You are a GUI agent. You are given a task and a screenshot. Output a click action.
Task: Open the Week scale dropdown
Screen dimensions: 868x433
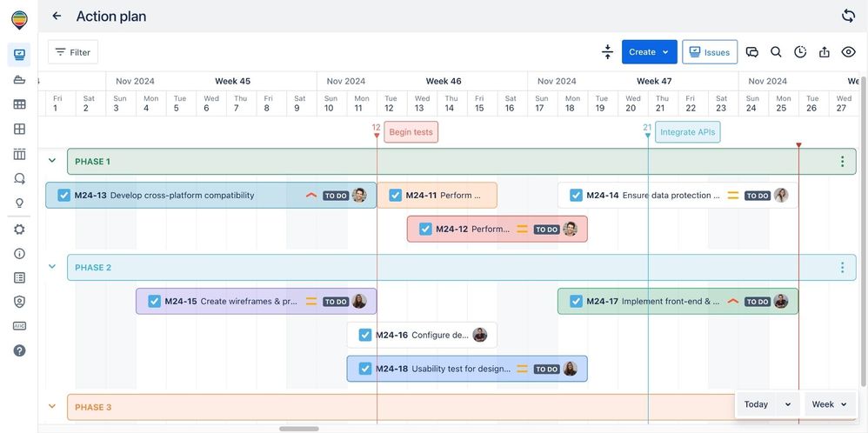pyautogui.click(x=830, y=404)
